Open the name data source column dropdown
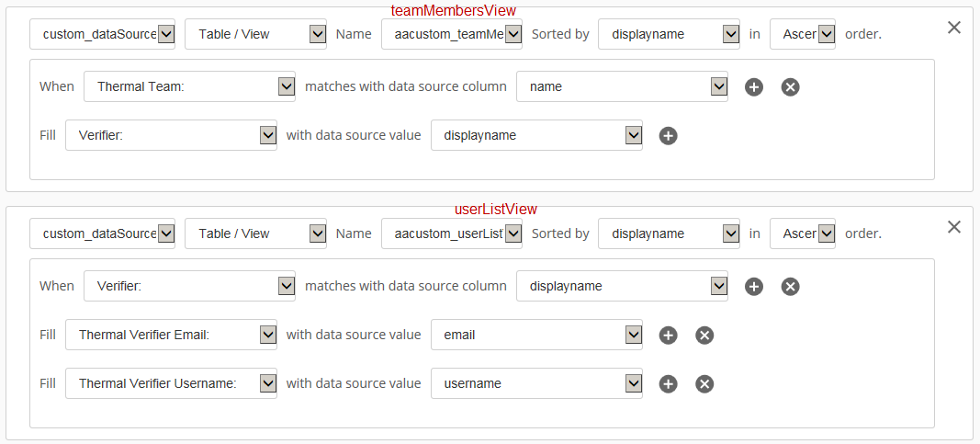This screenshot has width=980, height=444. coord(622,86)
